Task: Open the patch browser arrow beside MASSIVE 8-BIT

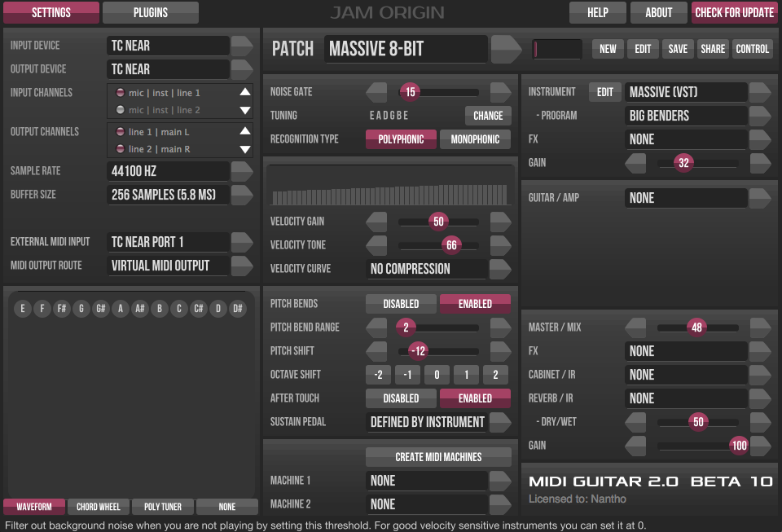Action: click(506, 49)
